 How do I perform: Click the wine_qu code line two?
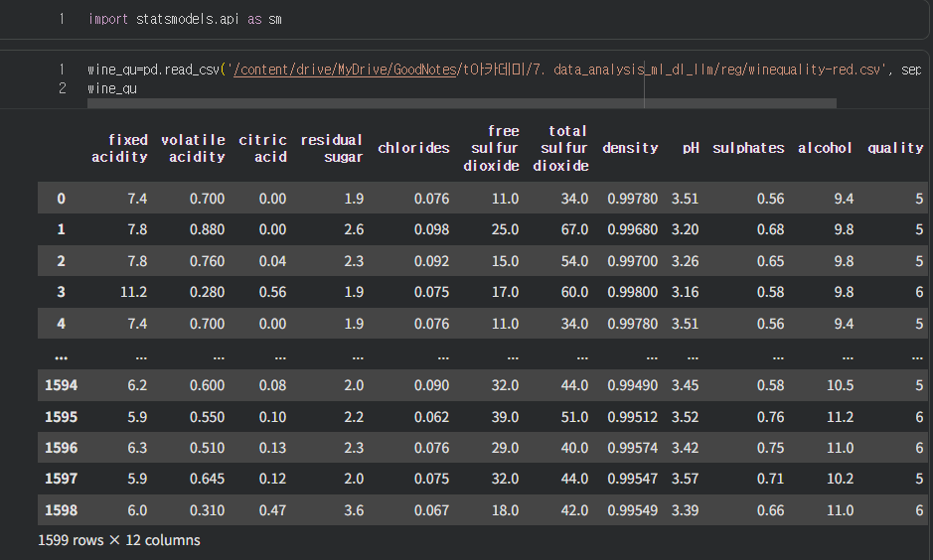(x=112, y=88)
